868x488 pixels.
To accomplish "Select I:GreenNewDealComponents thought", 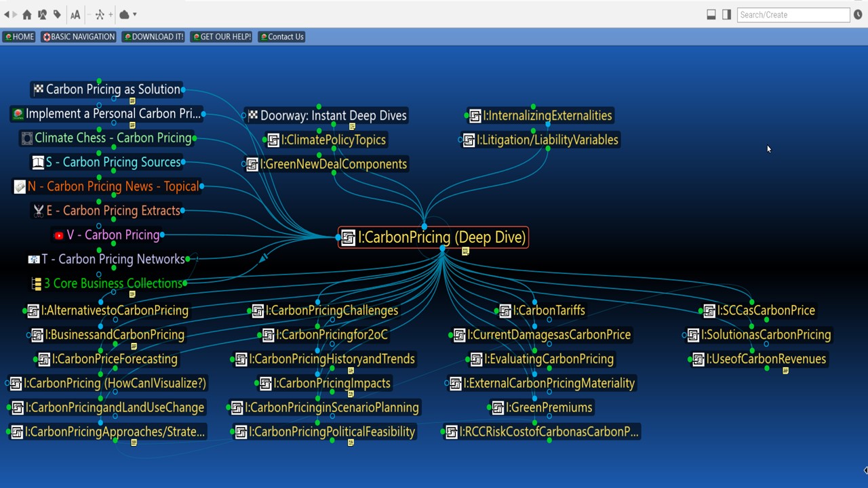I will point(326,164).
